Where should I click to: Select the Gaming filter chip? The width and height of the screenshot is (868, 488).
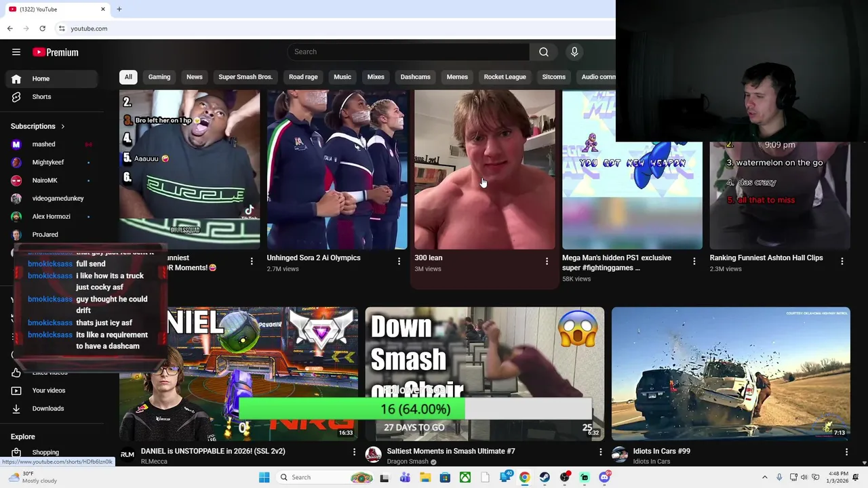pyautogui.click(x=159, y=77)
